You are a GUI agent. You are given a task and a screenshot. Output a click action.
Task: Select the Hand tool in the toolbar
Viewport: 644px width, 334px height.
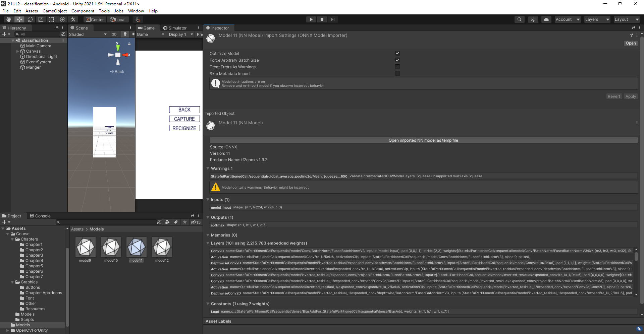coord(8,19)
